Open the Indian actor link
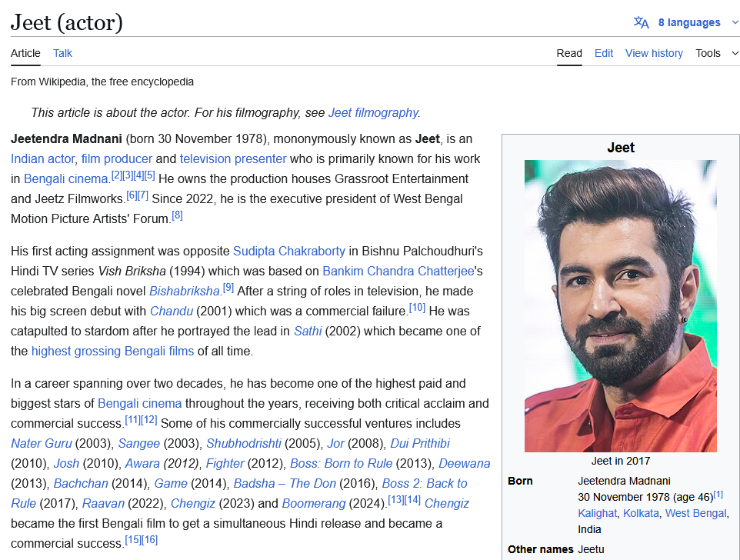The image size is (740, 560). (x=42, y=159)
